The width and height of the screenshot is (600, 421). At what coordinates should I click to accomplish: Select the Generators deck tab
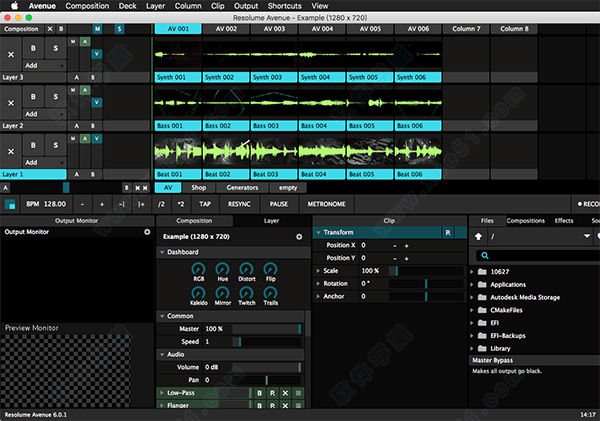coord(242,188)
